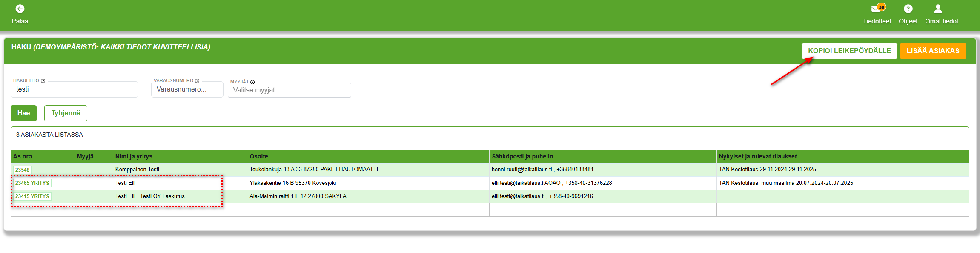Click the orange Lisää asiakas button
Viewport: 980px width, 253px height.
[x=933, y=51]
